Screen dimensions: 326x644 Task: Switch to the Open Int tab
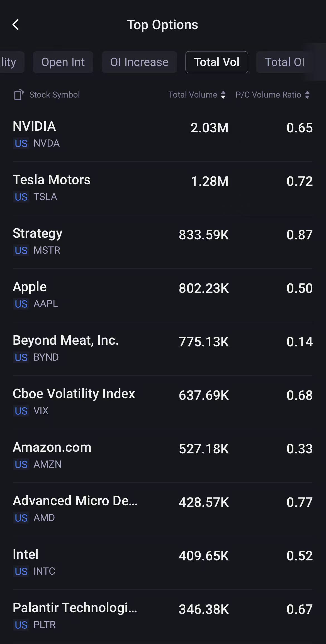(63, 62)
